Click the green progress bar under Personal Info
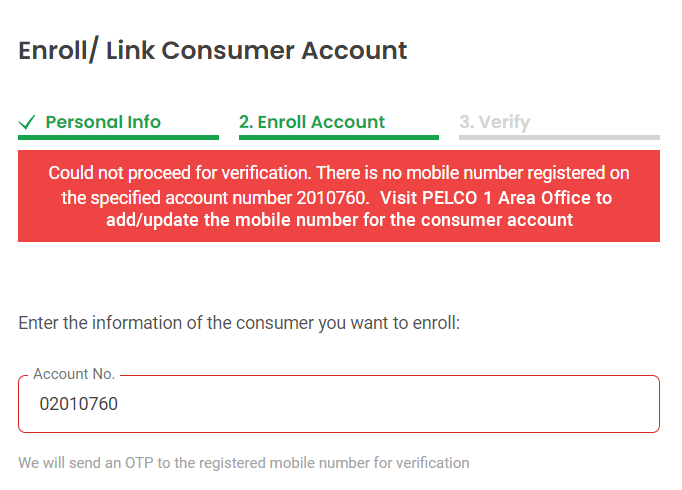682x490 pixels. pos(118,137)
